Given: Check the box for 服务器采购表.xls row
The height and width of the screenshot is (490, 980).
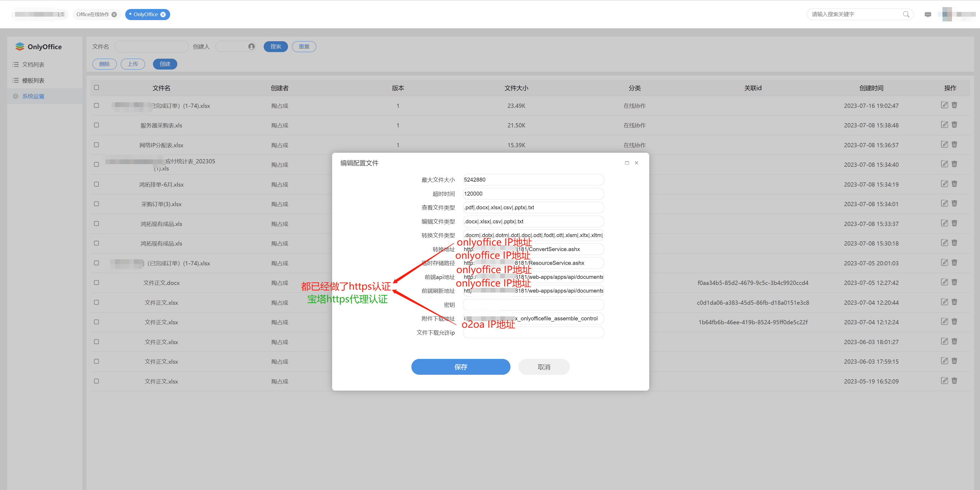Looking at the screenshot, I should (x=96, y=125).
